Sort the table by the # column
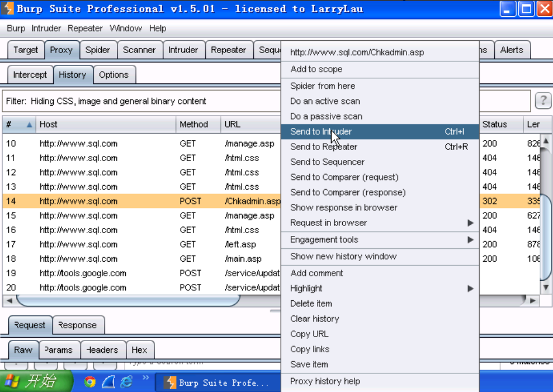The height and width of the screenshot is (392, 553). pyautogui.click(x=18, y=124)
